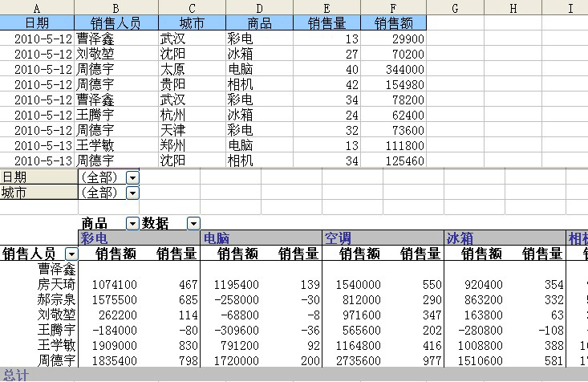Image resolution: width=588 pixels, height=382 pixels.
Task: Click the 刘敬堃 cell in data table
Action: 116,54
